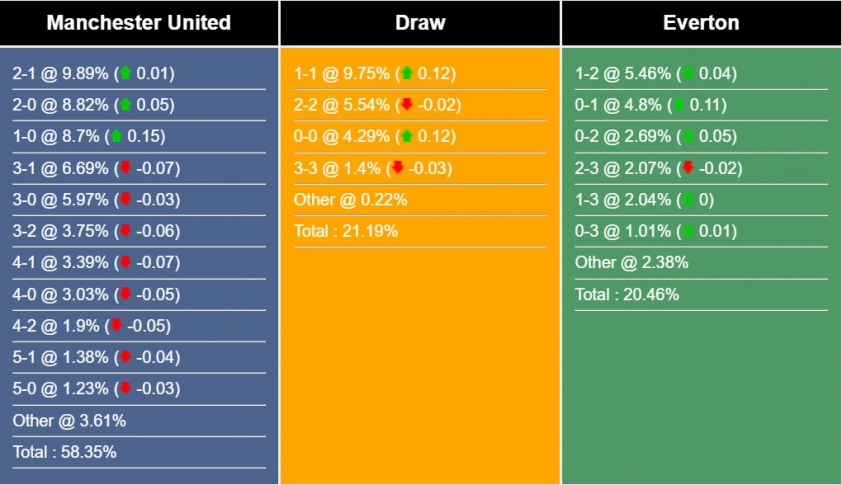Click green arrow beside 0-3 Everton row

[688, 232]
